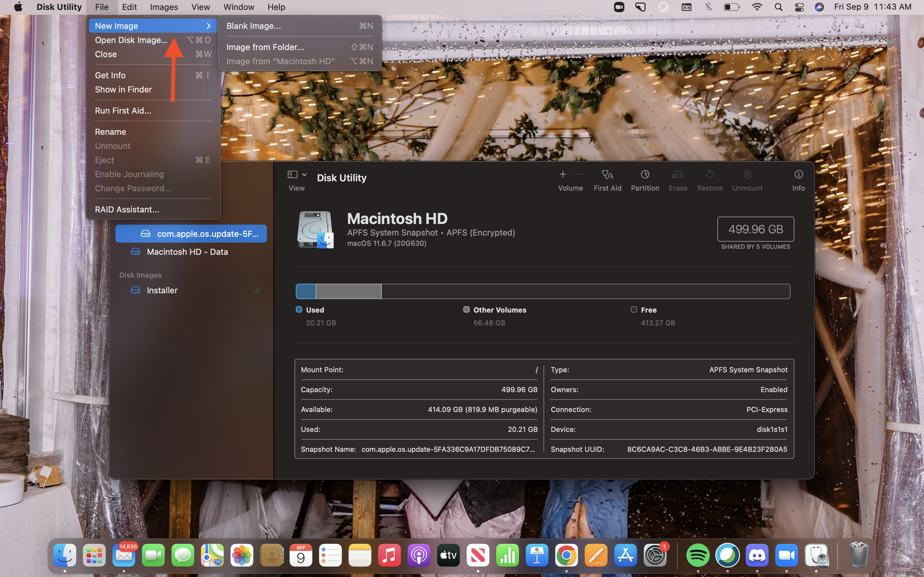
Task: Click the Bluetooth status icon
Action: [x=708, y=7]
